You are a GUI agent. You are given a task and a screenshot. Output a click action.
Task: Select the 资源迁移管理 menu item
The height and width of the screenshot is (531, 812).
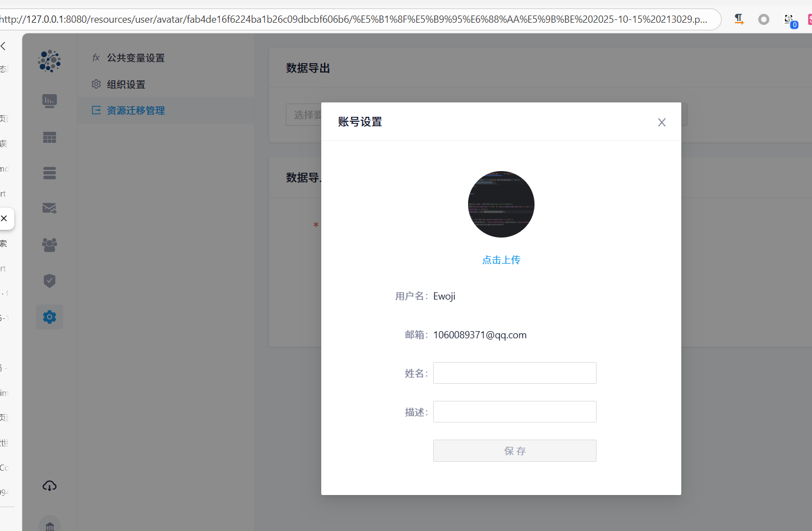[x=135, y=111]
